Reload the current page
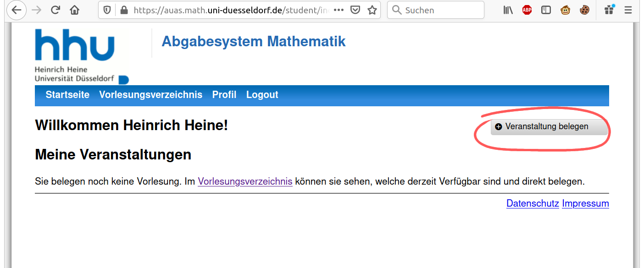Viewport: 644px width, 268px height. (x=56, y=10)
